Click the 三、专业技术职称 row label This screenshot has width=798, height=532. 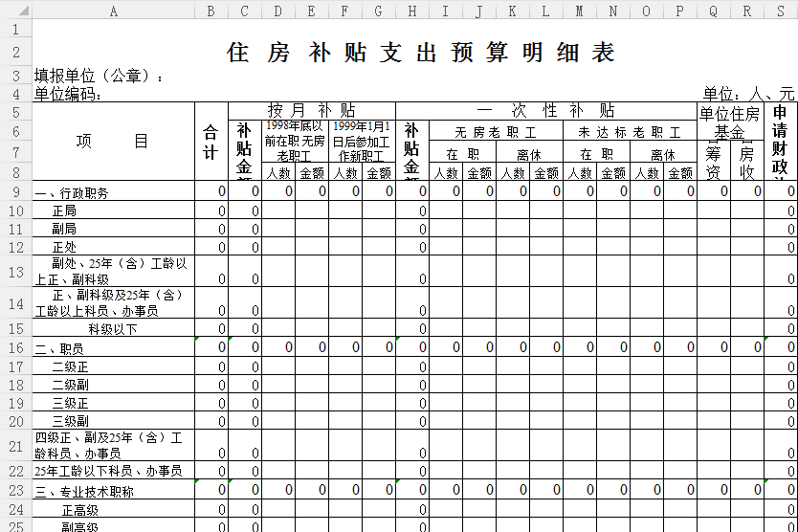84,491
